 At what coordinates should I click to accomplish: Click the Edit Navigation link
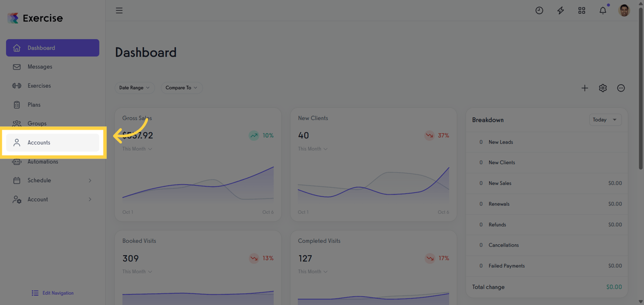click(52, 293)
